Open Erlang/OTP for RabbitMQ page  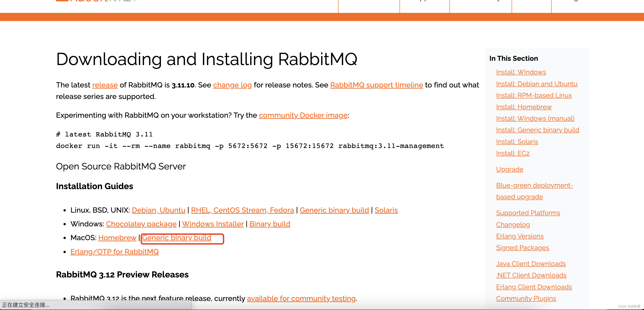[115, 251]
